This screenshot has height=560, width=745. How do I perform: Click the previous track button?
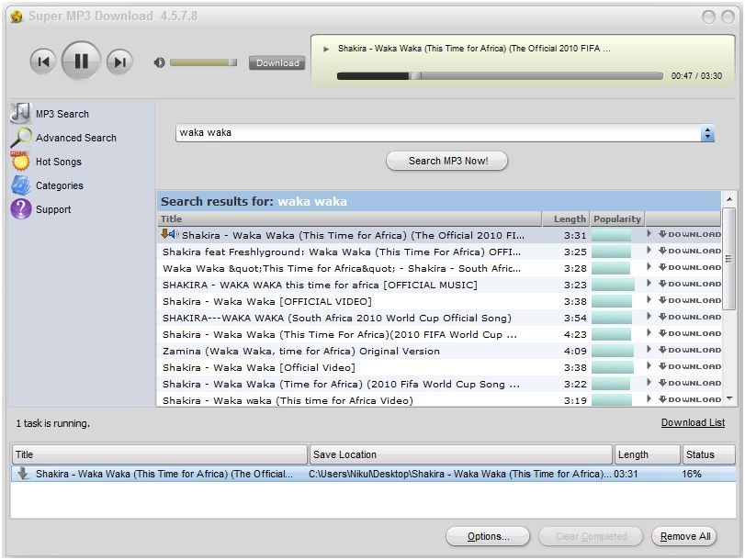[x=43, y=62]
